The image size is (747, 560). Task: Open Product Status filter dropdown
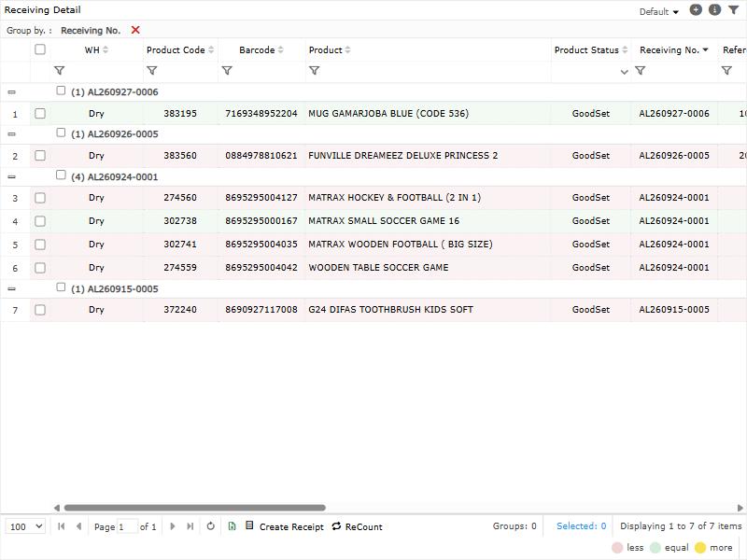tap(624, 72)
